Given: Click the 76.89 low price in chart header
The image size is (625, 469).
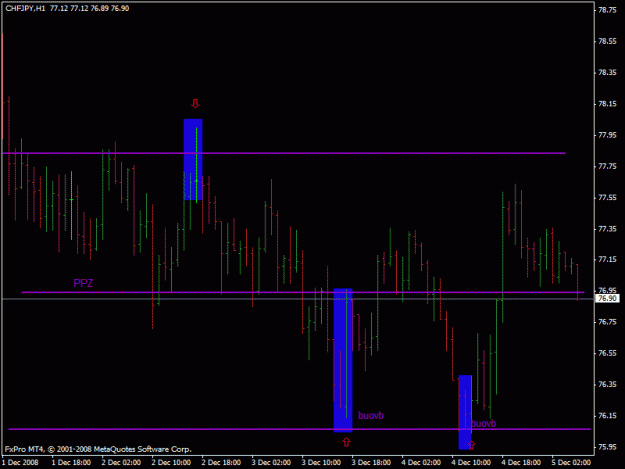Looking at the screenshot, I should point(100,8).
